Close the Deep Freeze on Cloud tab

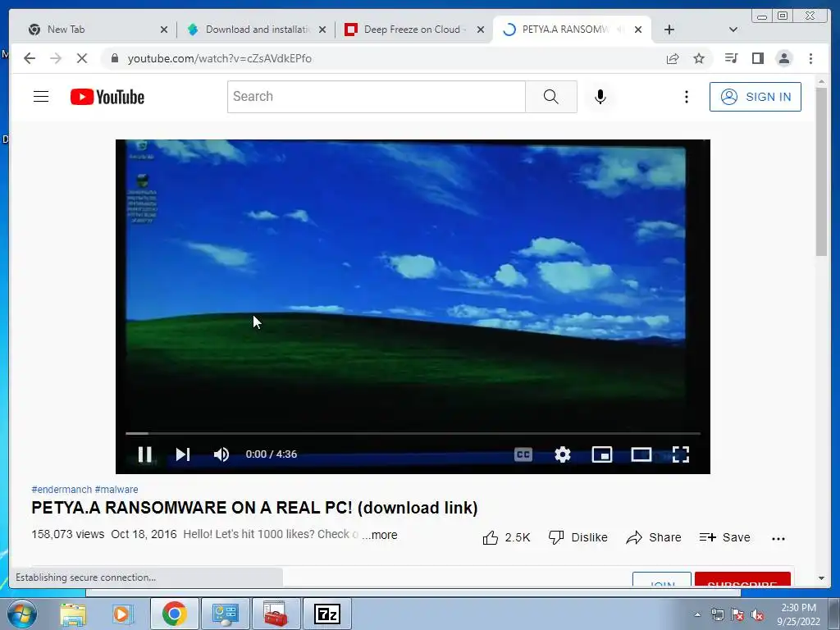click(481, 30)
